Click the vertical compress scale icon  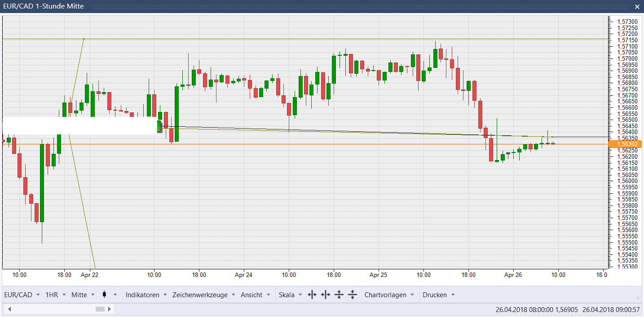point(353,295)
